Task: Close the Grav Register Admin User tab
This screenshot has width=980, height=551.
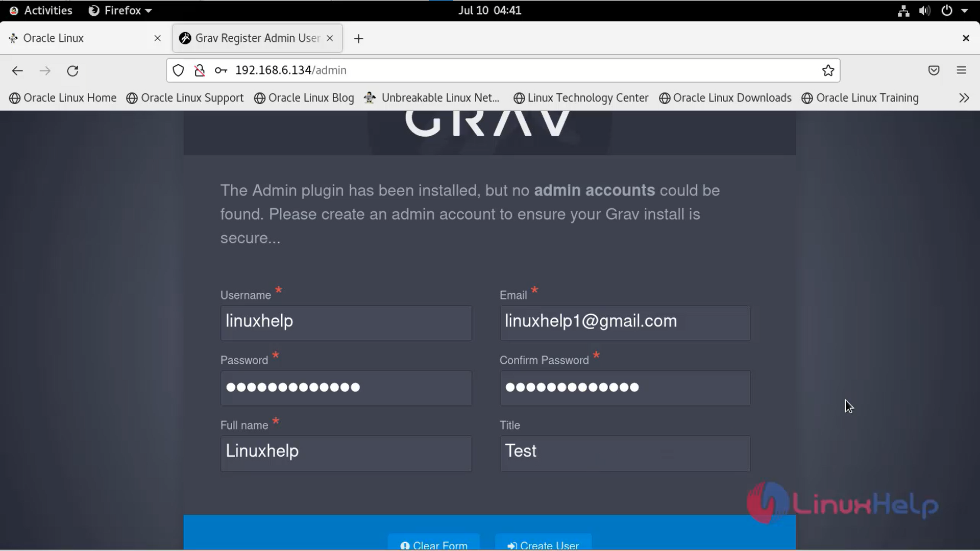Action: (x=330, y=38)
